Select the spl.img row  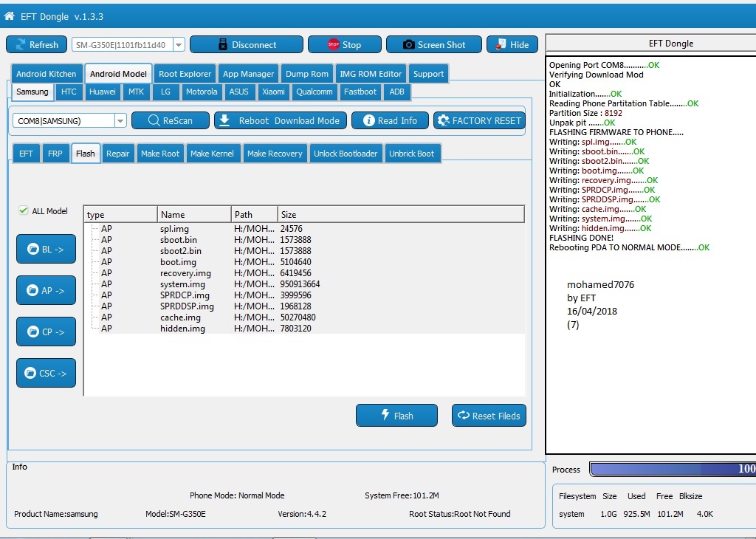tap(304, 228)
